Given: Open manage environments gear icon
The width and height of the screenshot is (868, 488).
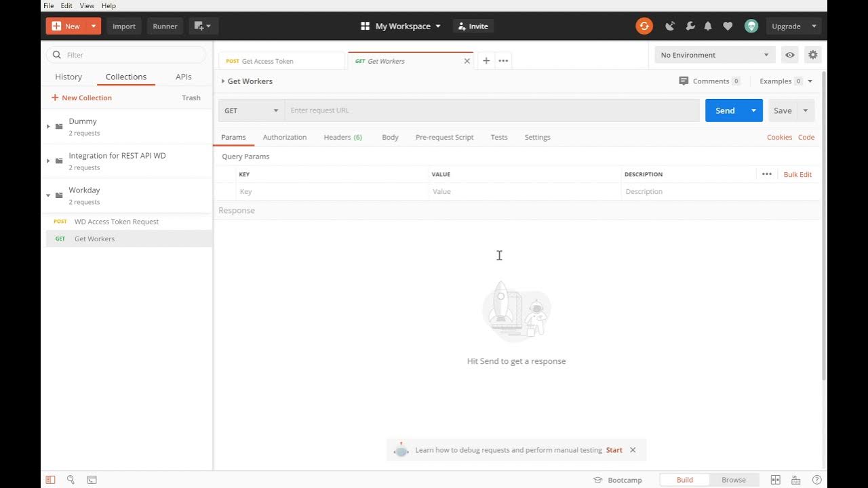Looking at the screenshot, I should 813,55.
